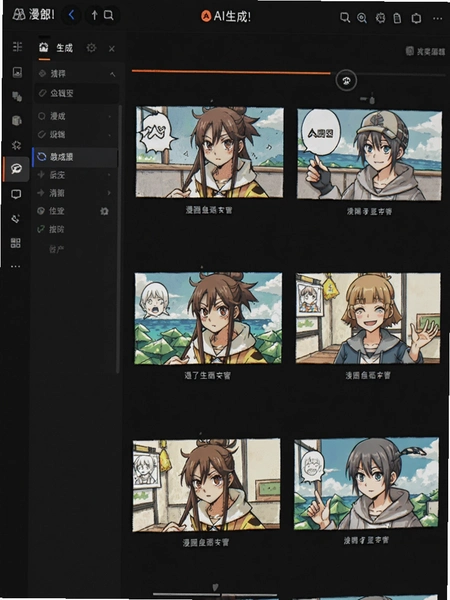The width and height of the screenshot is (450, 600).
Task: Open the gear tab beside 生成
Action: [x=91, y=48]
